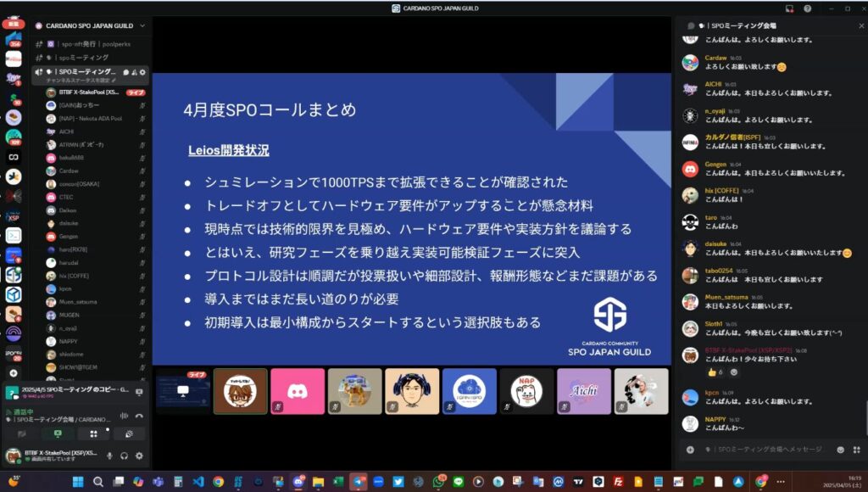Open the blue cube server icon
This screenshot has height=492, width=868.
pos(14,294)
